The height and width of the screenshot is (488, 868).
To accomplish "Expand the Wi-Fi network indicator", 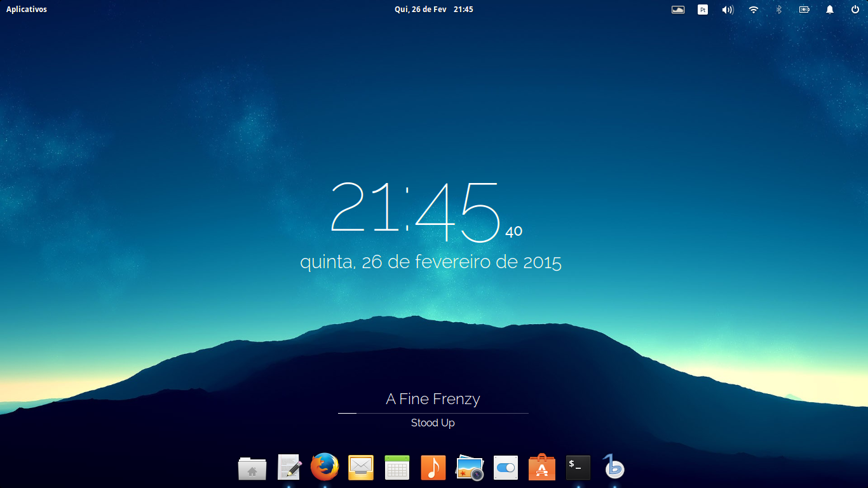I will click(754, 10).
